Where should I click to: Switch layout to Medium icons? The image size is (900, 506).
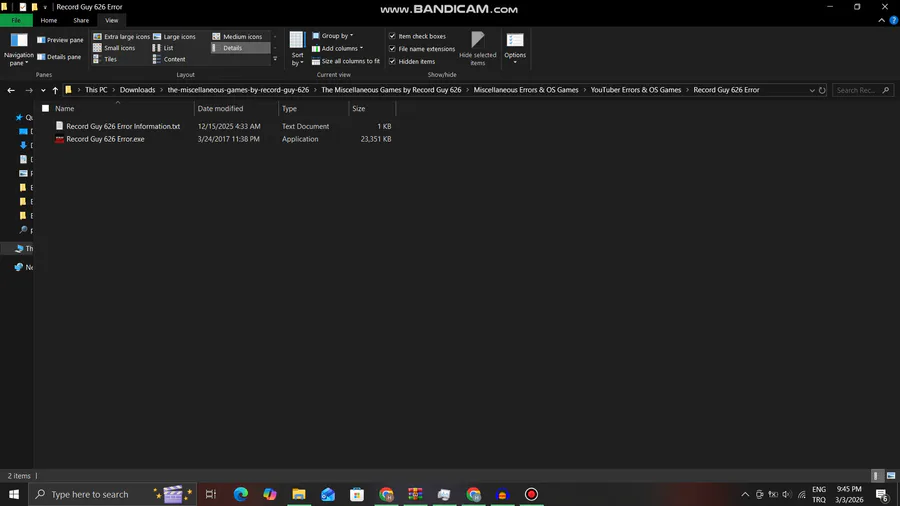tap(237, 37)
